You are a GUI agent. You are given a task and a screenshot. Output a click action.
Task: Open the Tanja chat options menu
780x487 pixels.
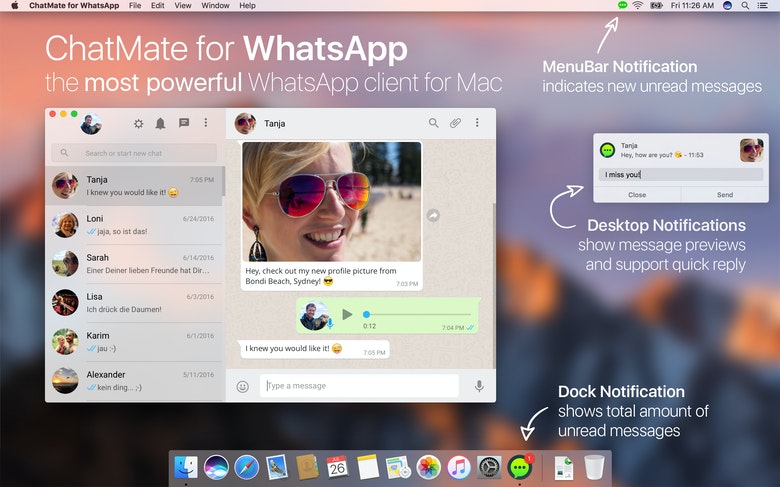coord(477,122)
